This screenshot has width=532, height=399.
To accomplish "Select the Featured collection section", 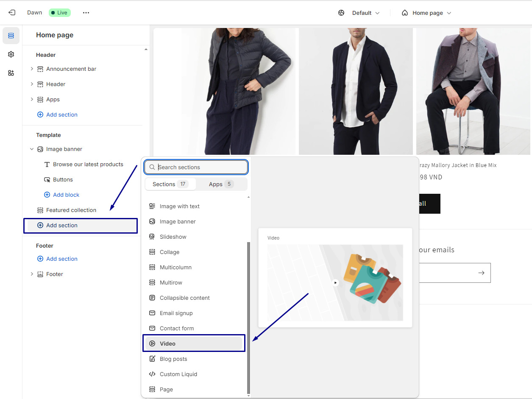I will (71, 210).
